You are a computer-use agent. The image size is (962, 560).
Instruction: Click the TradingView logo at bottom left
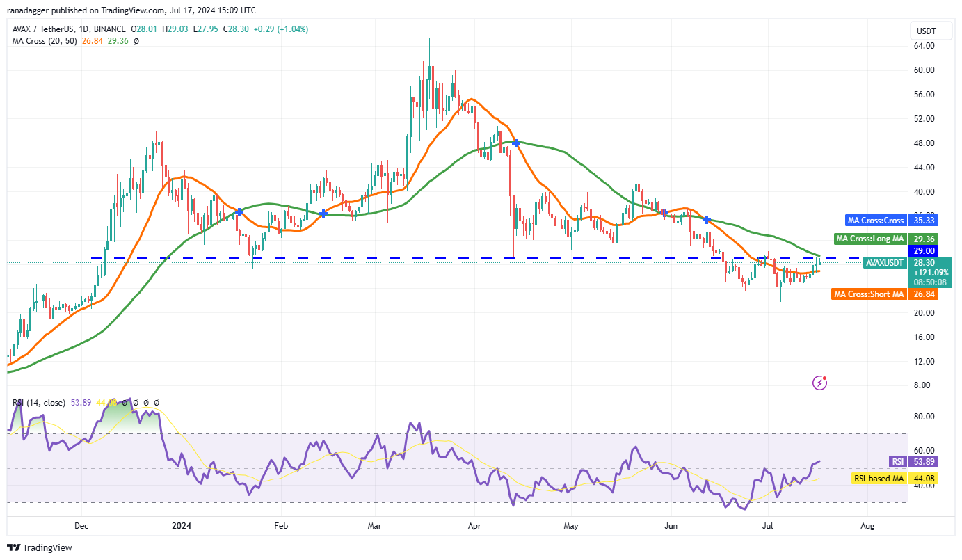(40, 548)
